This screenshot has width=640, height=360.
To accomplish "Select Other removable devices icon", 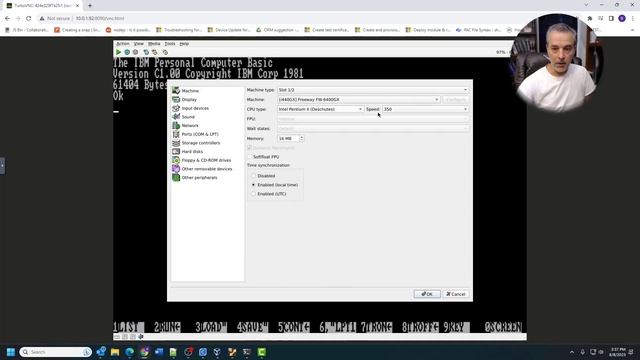I will pyautogui.click(x=176, y=169).
